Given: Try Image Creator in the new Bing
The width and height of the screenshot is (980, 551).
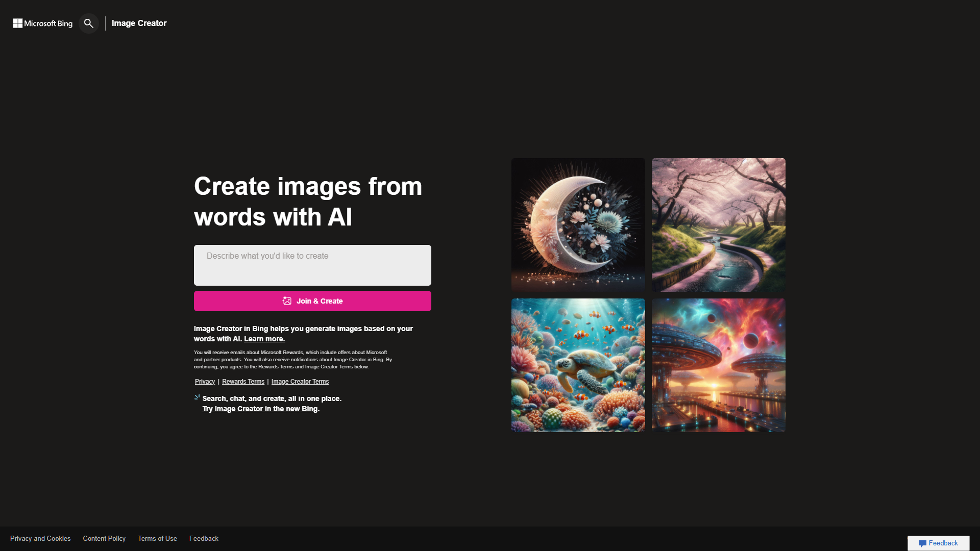Looking at the screenshot, I should click(x=260, y=408).
